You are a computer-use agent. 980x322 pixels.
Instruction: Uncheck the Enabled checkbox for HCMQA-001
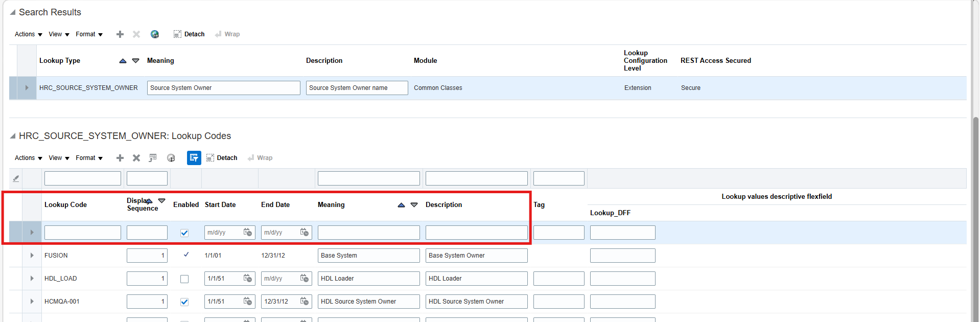tap(184, 302)
